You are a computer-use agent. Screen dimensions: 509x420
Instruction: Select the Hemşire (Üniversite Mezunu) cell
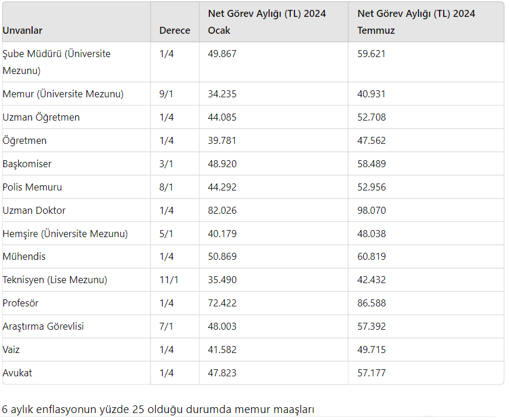pos(65,234)
